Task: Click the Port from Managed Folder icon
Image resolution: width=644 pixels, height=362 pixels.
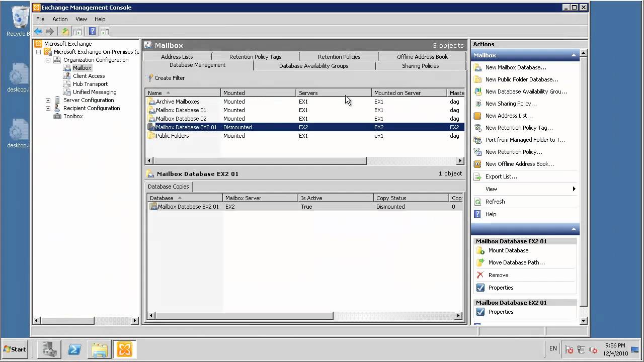Action: click(478, 140)
